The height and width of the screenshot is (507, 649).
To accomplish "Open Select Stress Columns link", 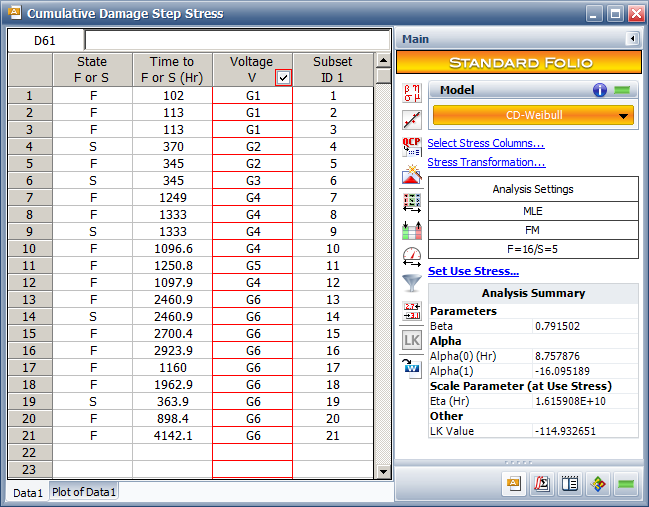I will click(x=486, y=143).
